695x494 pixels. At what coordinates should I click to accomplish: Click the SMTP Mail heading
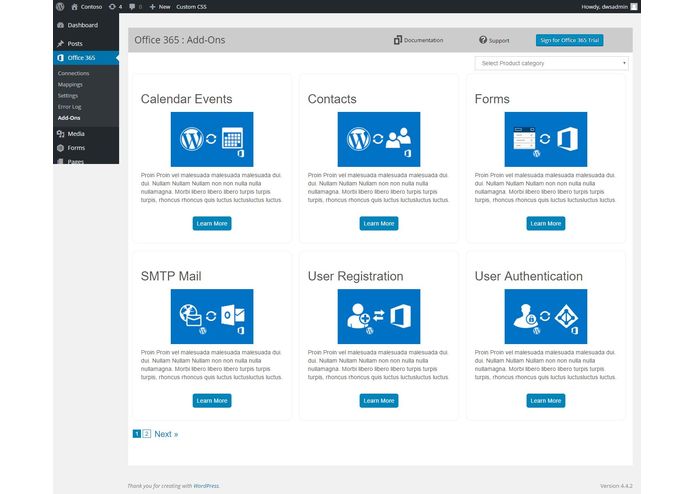click(171, 276)
